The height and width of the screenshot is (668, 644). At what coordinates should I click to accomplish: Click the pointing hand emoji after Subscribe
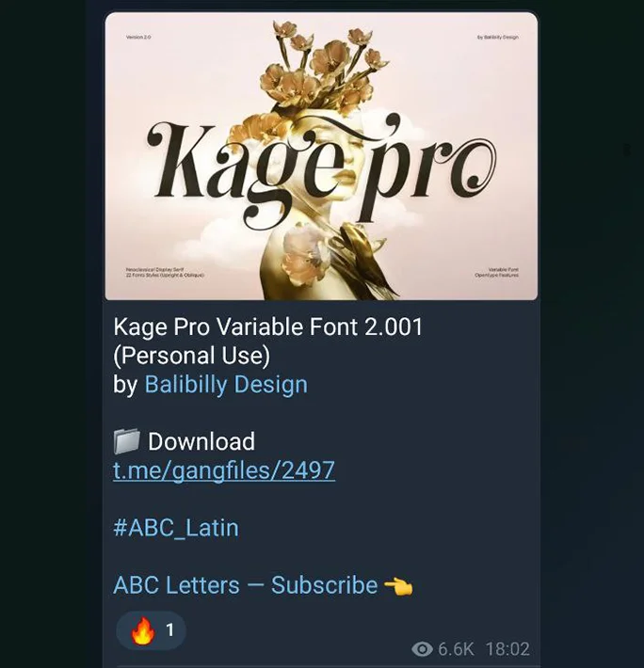(398, 586)
